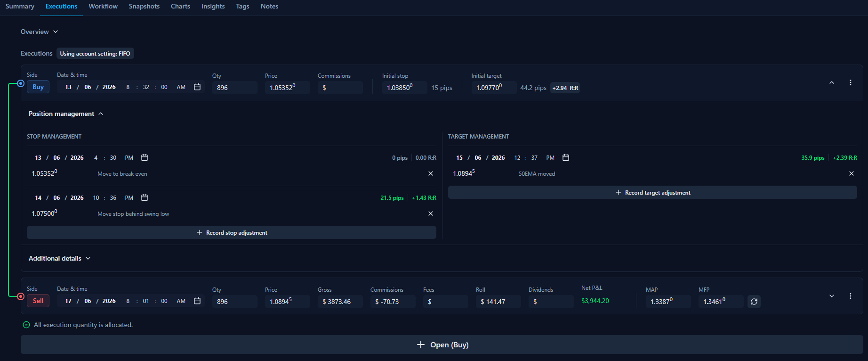Viewport: 868px width, 361px height.
Task: Switch to the Summary tab
Action: coord(20,6)
